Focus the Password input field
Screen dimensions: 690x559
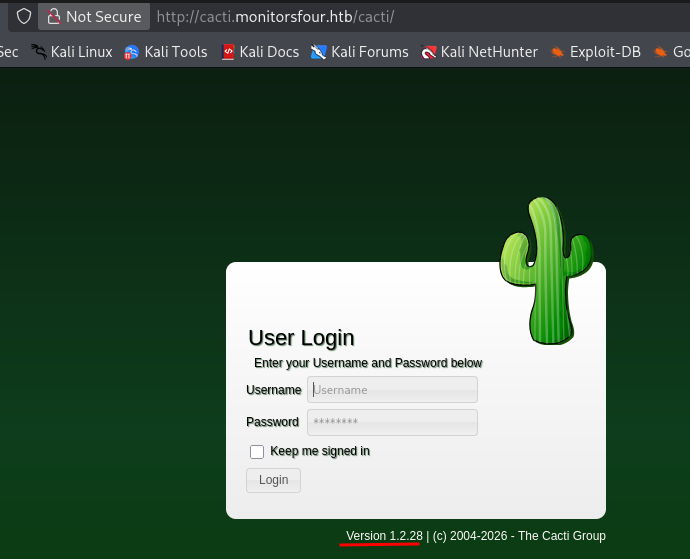[x=392, y=422]
